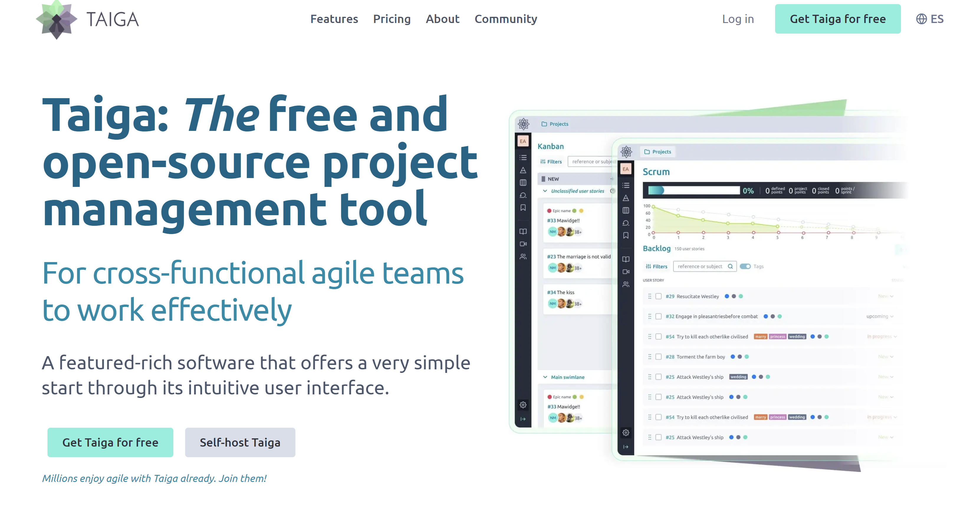Open the Community menu item
Image resolution: width=980 pixels, height=525 pixels.
click(506, 19)
